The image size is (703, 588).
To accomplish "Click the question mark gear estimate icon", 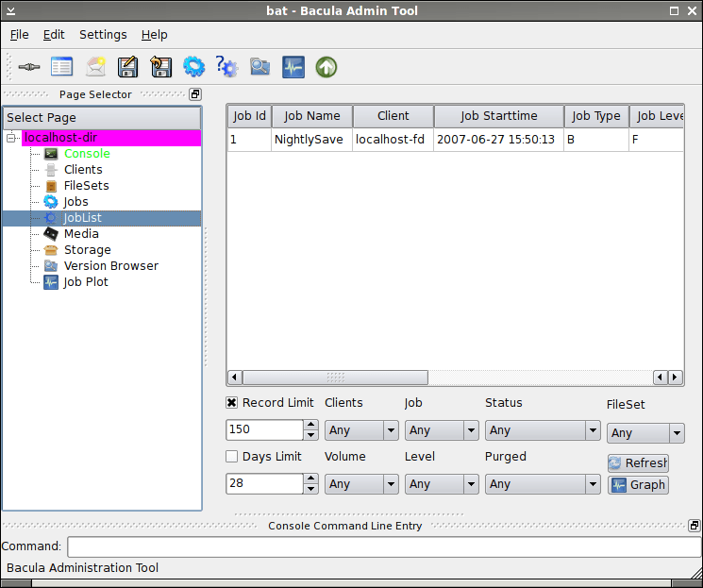I will coord(226,67).
